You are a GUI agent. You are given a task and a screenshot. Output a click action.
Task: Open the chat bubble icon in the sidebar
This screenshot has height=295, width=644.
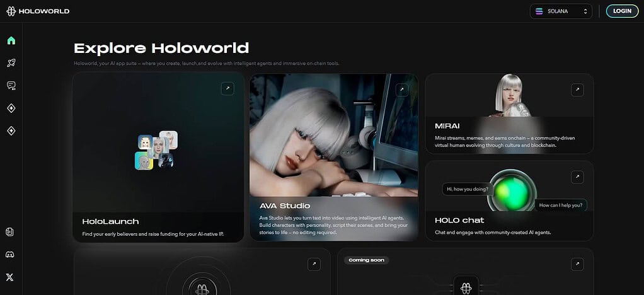(11, 86)
